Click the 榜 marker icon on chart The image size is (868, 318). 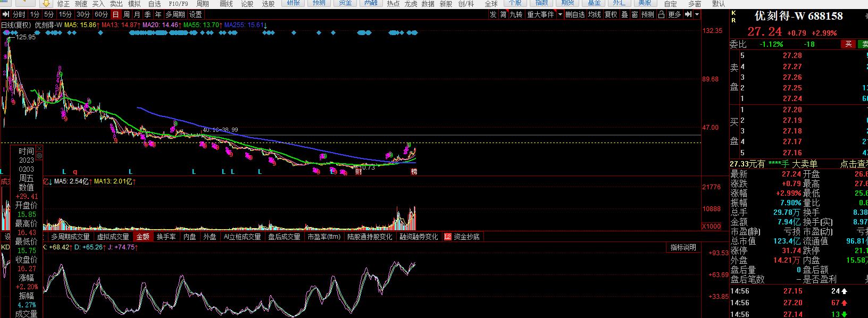(x=414, y=171)
